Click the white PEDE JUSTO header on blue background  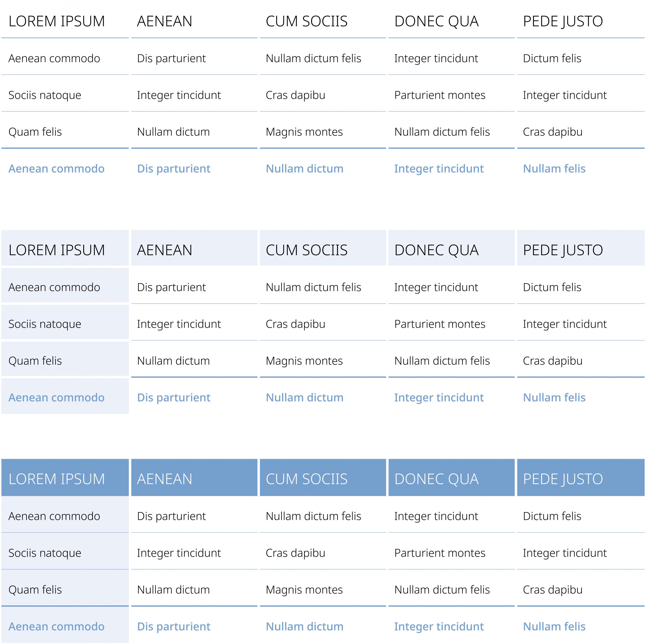coord(563,479)
